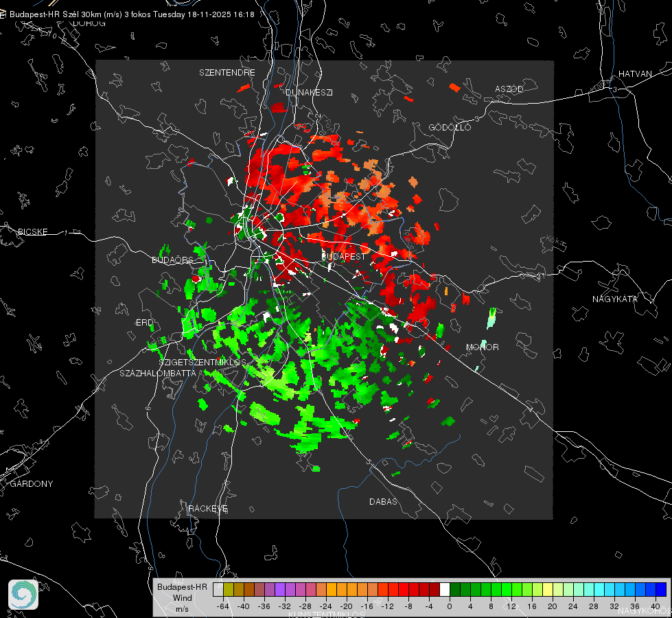Pick the white zero-velocity legend swatch

pyautogui.click(x=445, y=589)
